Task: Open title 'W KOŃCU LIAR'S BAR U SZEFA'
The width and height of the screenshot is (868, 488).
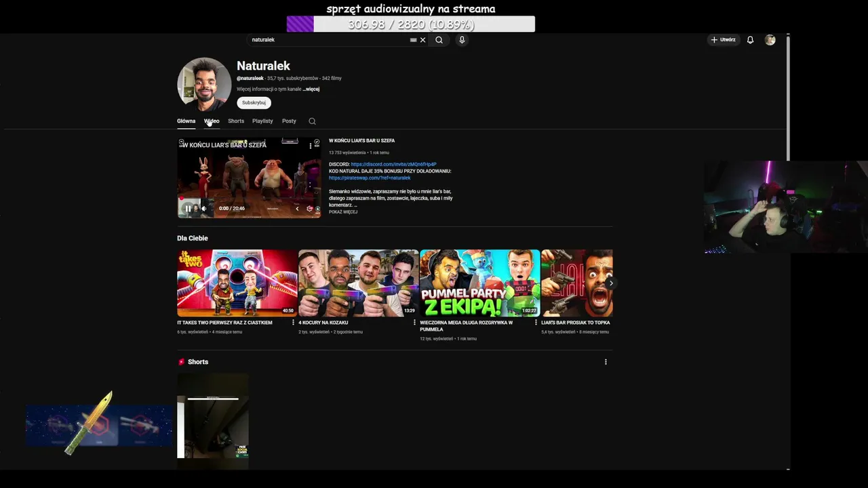Action: click(361, 141)
